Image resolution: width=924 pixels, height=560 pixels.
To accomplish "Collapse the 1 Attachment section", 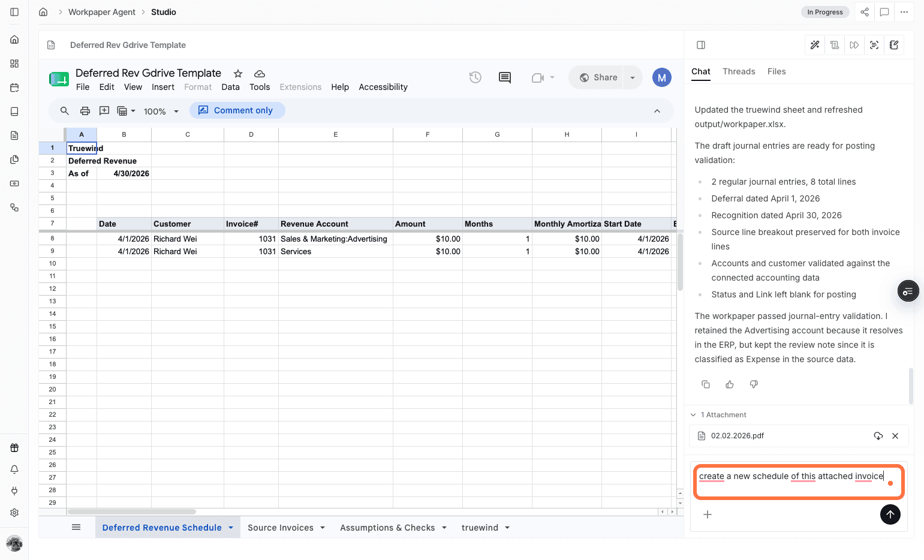I will click(694, 415).
